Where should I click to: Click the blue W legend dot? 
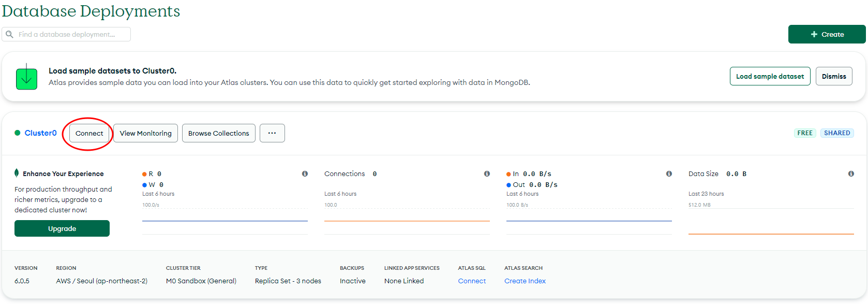[x=144, y=185]
